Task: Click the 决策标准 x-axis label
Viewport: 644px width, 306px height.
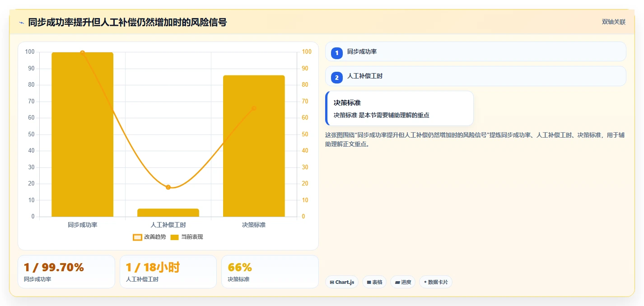Action: 254,225
